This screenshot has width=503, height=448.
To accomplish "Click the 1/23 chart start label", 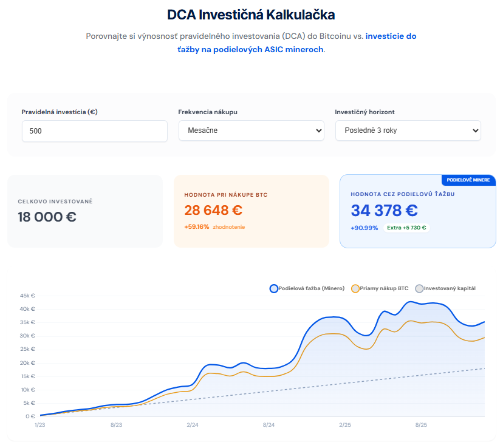I will click(x=40, y=425).
